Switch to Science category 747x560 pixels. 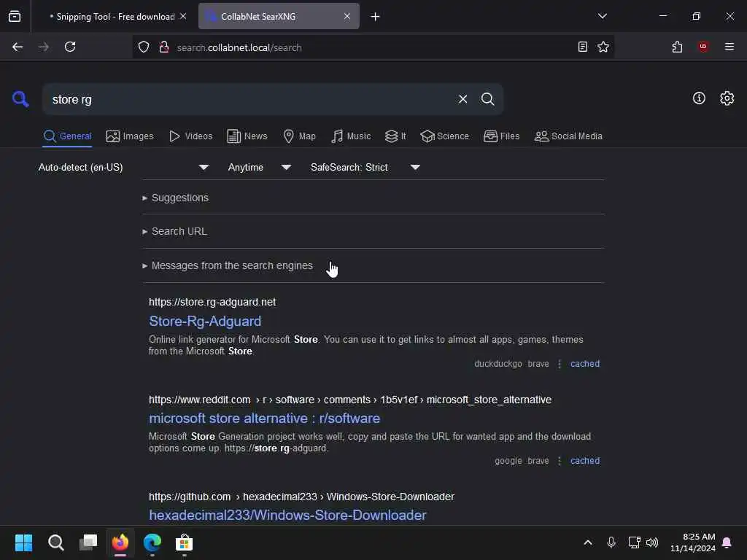[444, 136]
